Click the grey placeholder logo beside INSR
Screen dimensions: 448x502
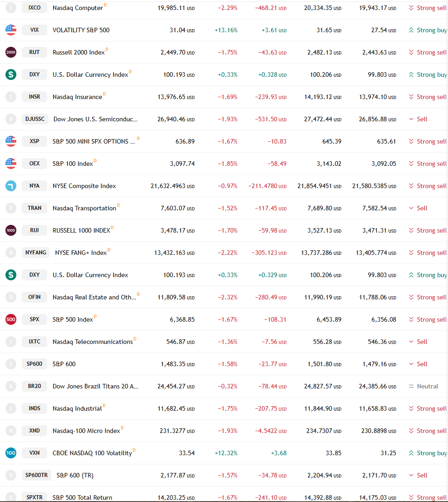click(11, 97)
